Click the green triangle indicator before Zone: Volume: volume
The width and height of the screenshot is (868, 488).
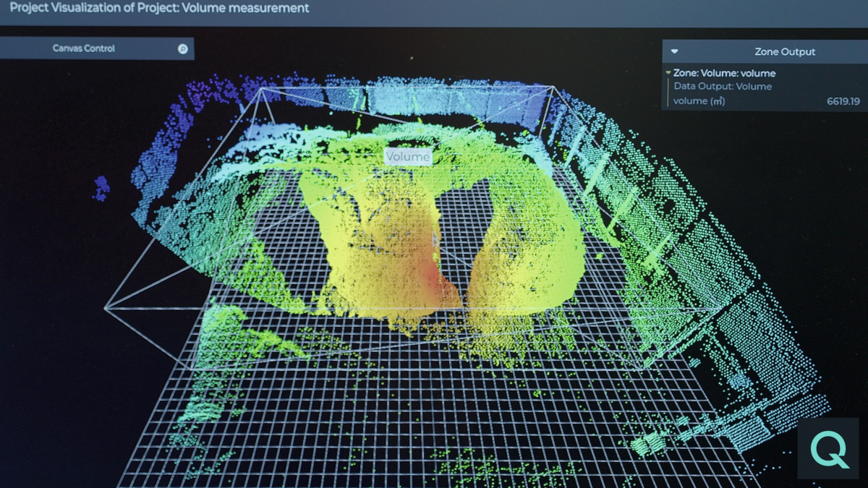668,73
